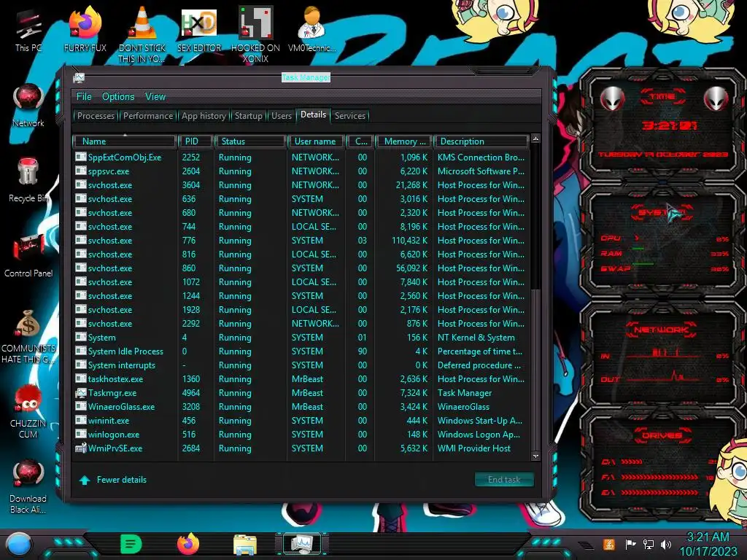
Task: Sort by the Name column header
Action: pyautogui.click(x=125, y=141)
